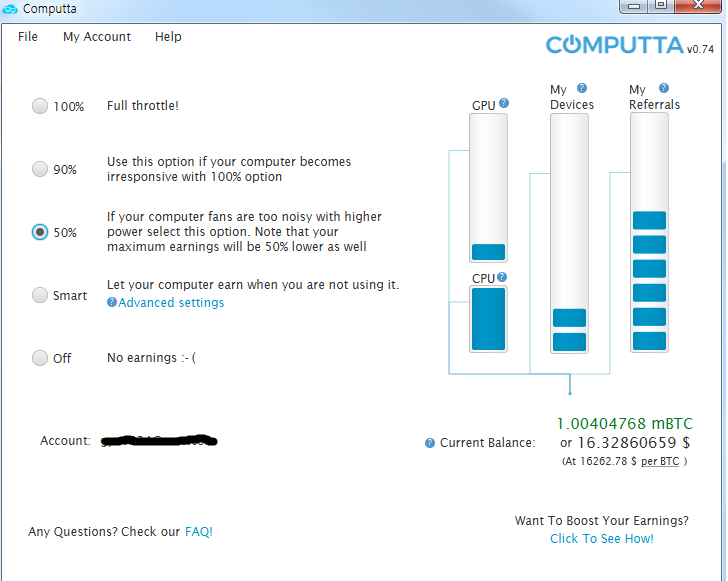Select the 90% power radio button

(40, 169)
